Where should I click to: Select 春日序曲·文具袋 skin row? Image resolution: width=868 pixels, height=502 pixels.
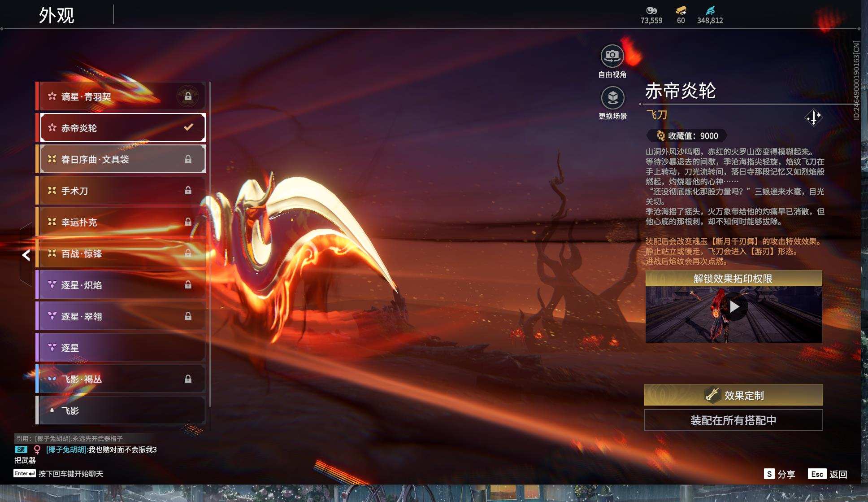[x=121, y=159]
